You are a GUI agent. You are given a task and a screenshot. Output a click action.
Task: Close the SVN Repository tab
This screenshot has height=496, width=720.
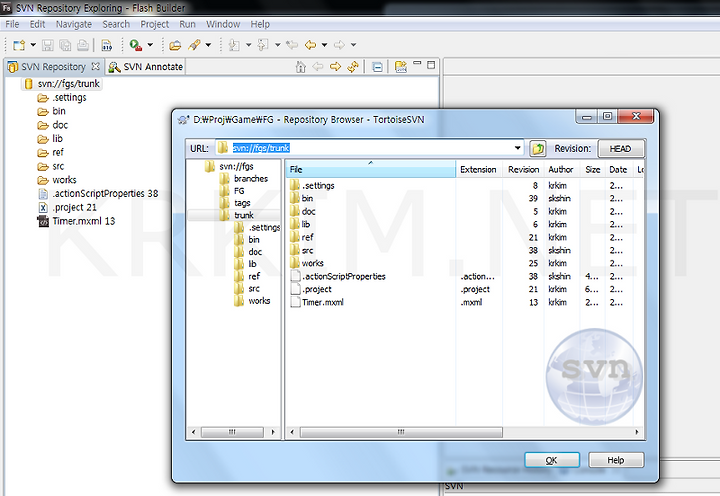tap(95, 67)
